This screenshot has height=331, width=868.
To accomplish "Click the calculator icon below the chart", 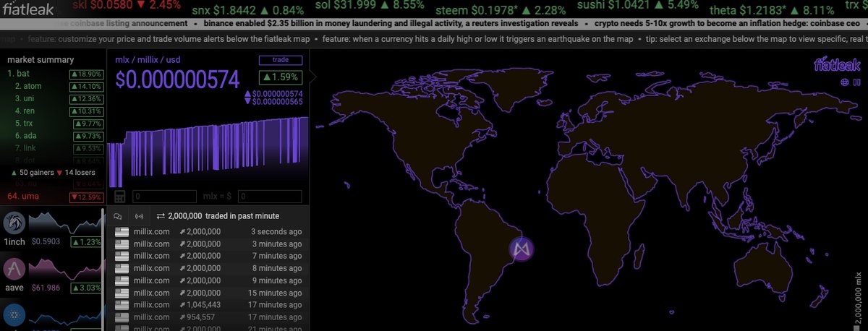I will (x=120, y=197).
